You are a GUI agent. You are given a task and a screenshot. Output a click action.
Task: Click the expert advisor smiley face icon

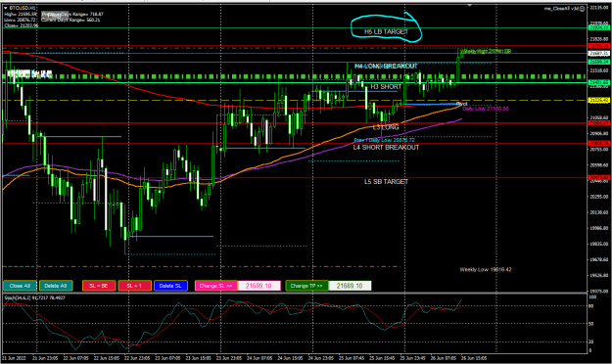point(583,8)
